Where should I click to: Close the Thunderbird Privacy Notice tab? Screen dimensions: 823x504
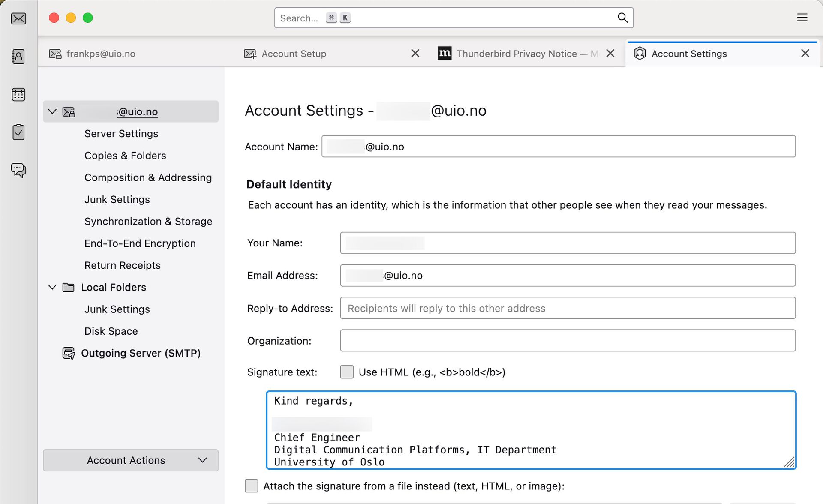610,54
